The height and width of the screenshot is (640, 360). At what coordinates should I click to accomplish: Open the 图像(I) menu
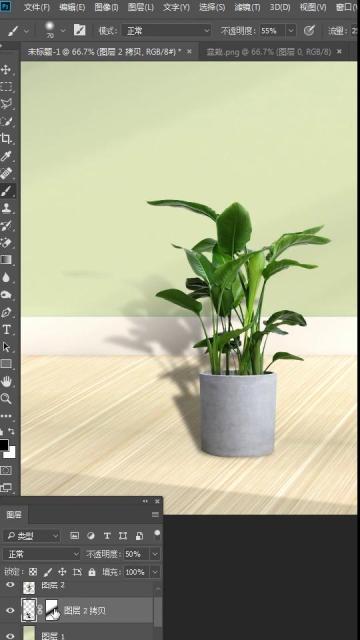[x=106, y=7]
